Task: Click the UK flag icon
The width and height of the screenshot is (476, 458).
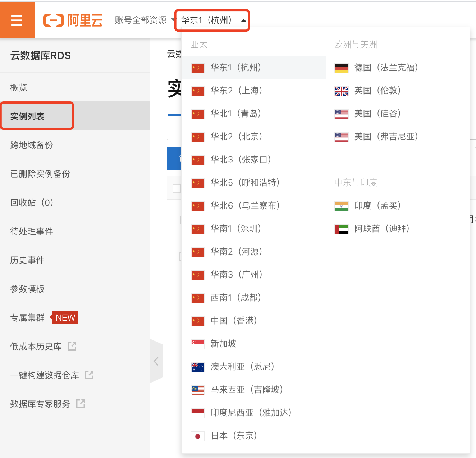Action: [342, 91]
